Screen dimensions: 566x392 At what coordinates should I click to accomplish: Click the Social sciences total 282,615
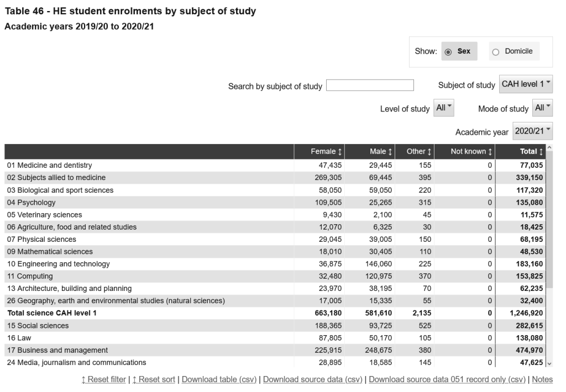(x=529, y=325)
